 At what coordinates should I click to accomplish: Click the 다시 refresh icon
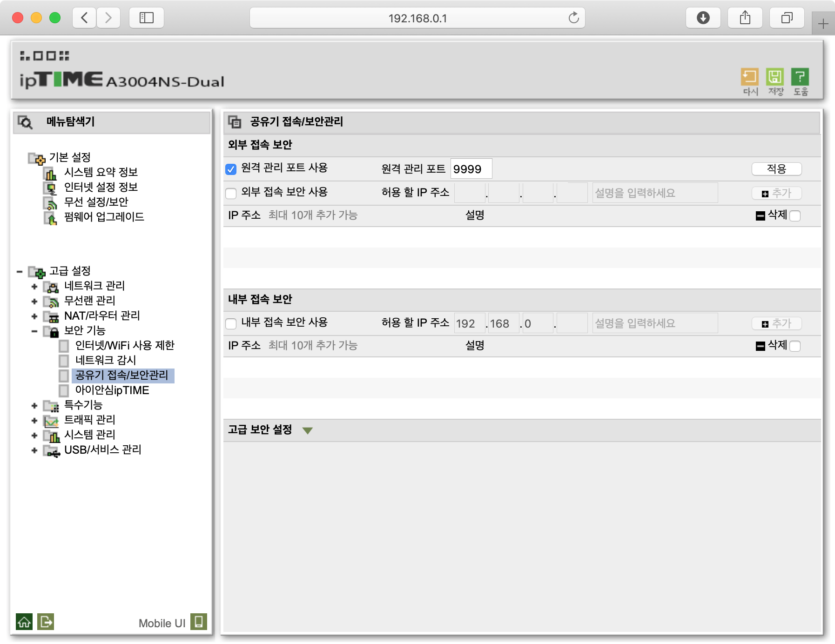click(x=750, y=77)
